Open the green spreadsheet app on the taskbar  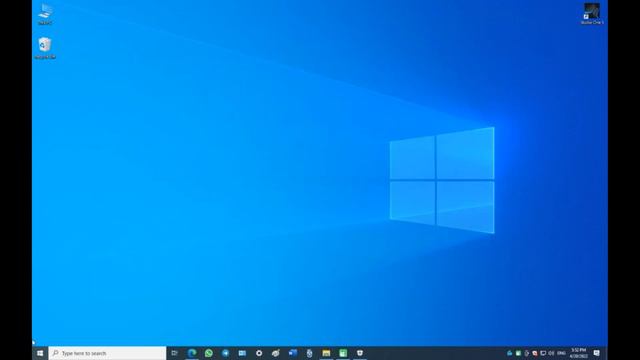343,353
